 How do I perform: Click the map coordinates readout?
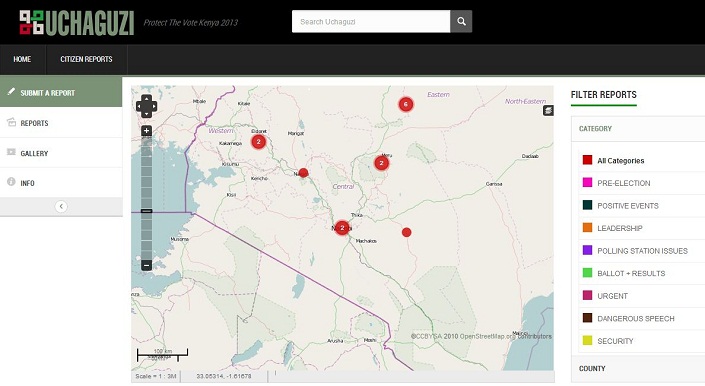pos(224,376)
